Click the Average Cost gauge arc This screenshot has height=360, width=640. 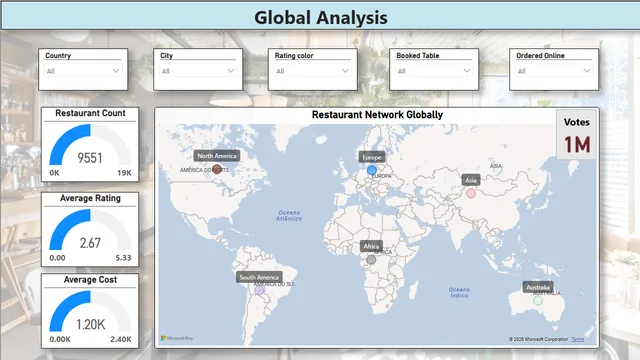[90, 311]
